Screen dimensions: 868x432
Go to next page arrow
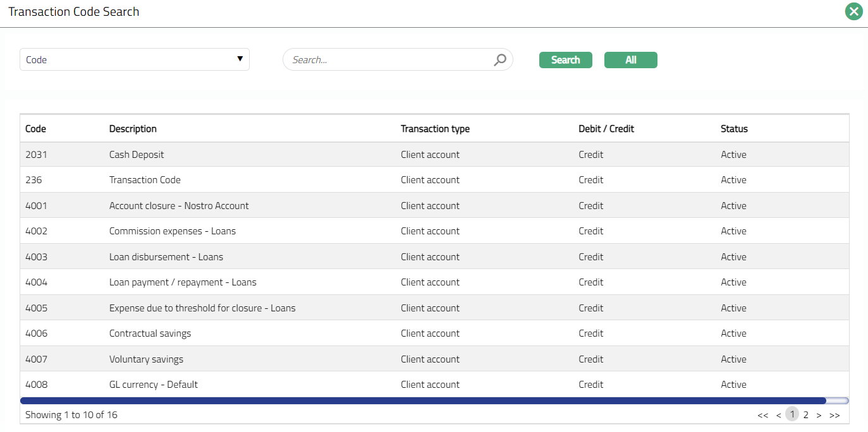pyautogui.click(x=819, y=415)
